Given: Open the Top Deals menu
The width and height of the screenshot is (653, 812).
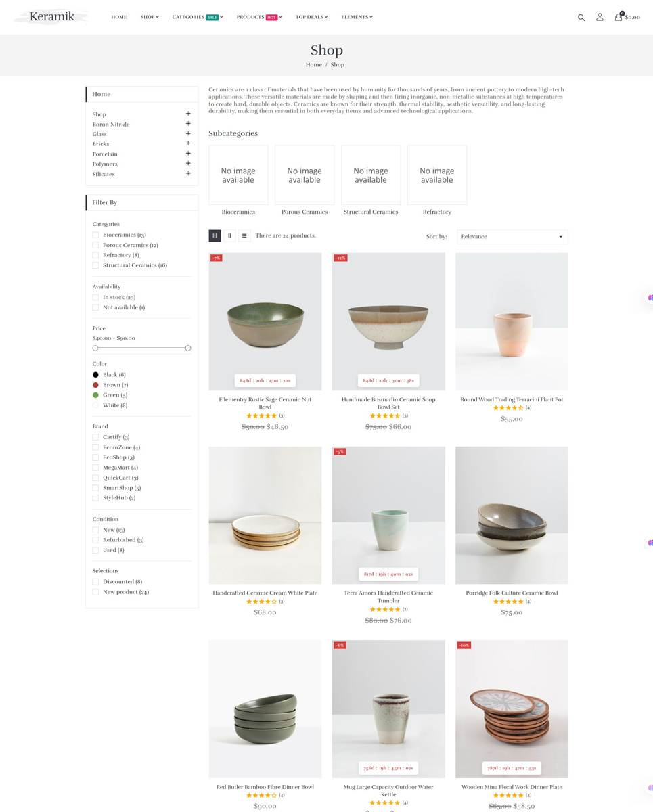Looking at the screenshot, I should coord(311,17).
